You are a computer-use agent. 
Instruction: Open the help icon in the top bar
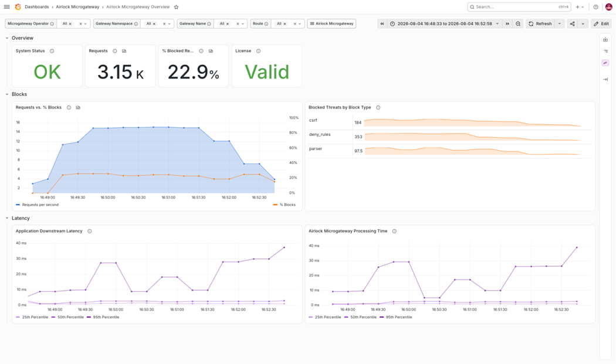[595, 6]
